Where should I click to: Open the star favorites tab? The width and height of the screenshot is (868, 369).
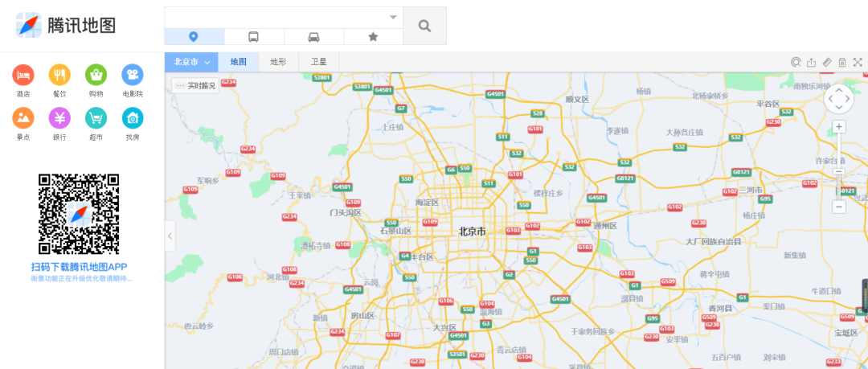click(373, 36)
